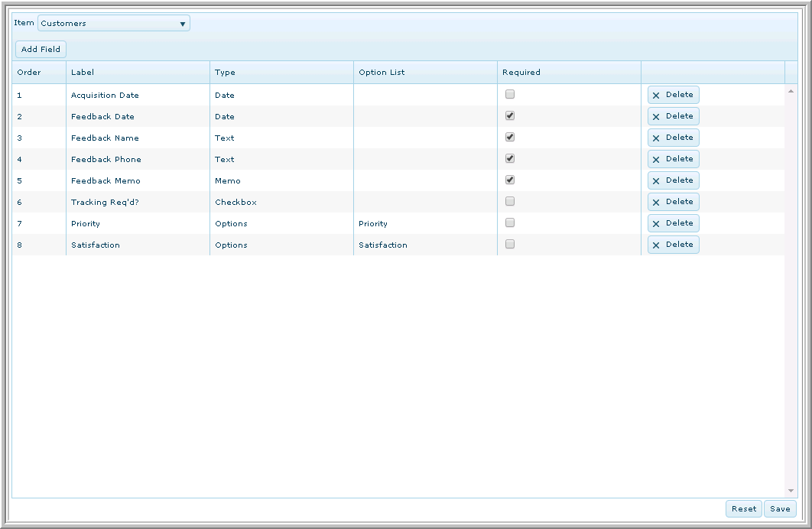Image resolution: width=812 pixels, height=529 pixels.
Task: Enable Required for Acquisition Date
Action: [510, 94]
